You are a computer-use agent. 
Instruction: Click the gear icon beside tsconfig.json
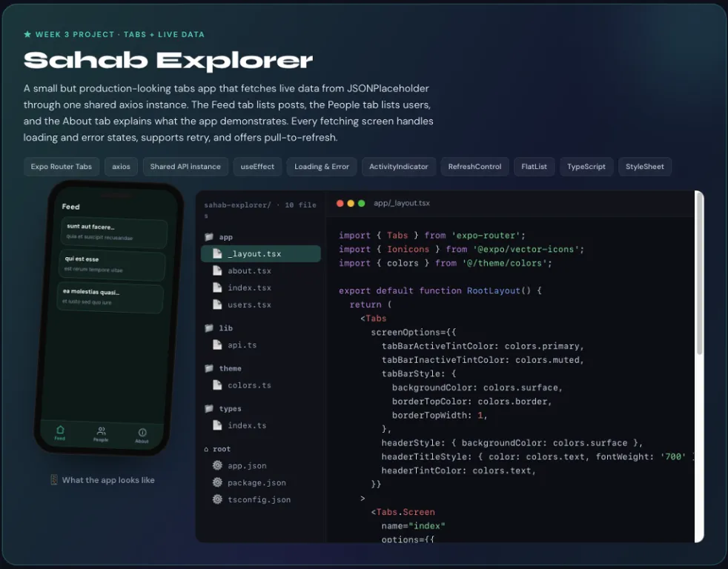click(217, 499)
